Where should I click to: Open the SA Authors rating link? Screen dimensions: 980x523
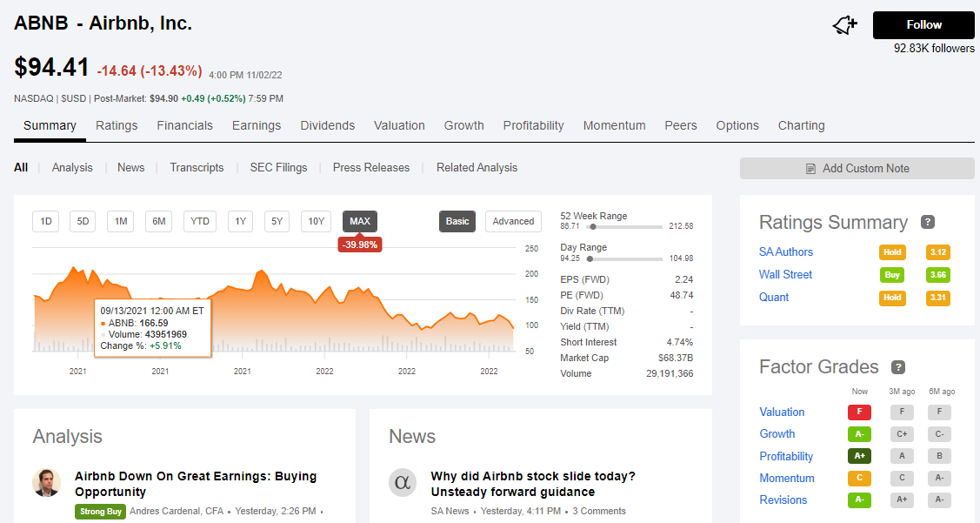pyautogui.click(x=785, y=252)
